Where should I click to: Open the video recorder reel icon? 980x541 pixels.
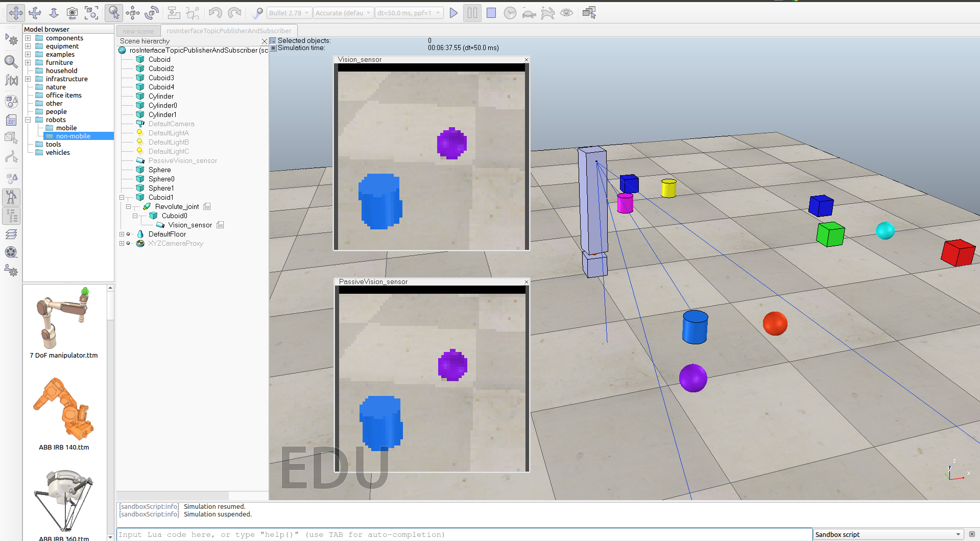[x=11, y=252]
